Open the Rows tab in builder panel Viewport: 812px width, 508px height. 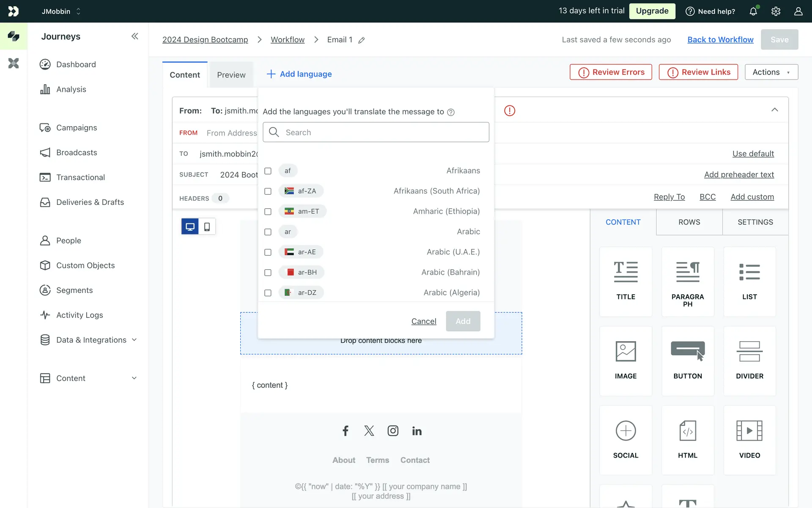tap(689, 222)
